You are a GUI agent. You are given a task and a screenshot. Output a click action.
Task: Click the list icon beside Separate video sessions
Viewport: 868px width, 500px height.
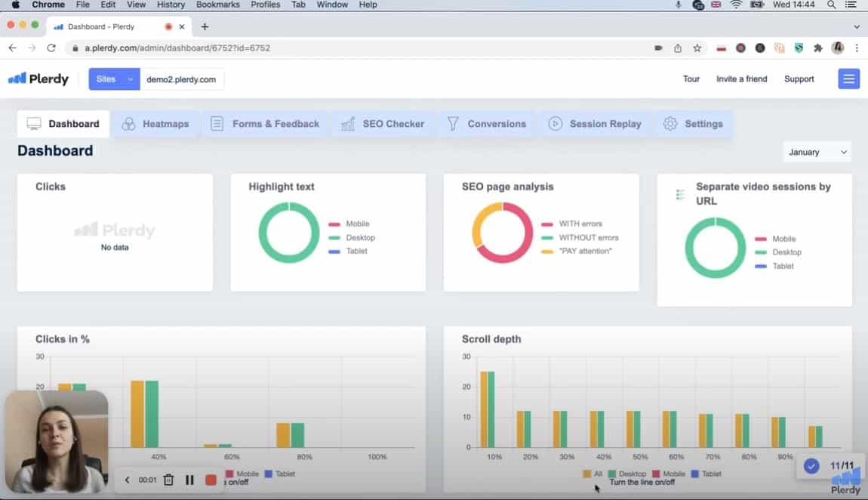pos(680,195)
